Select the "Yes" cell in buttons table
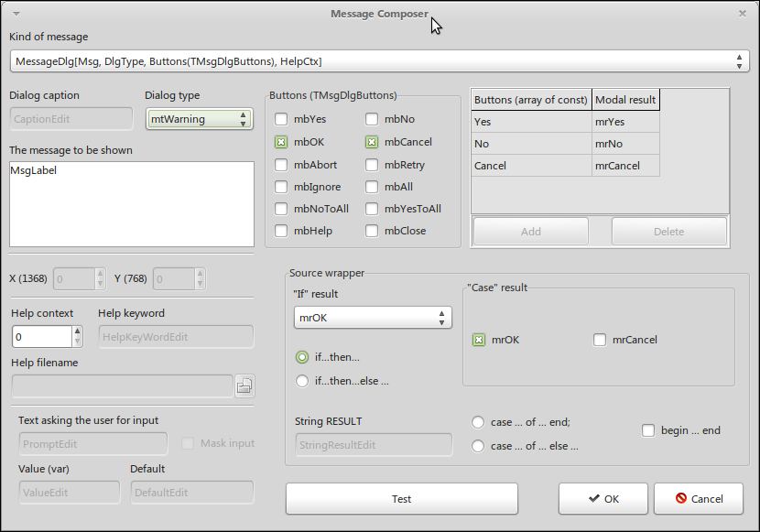 tap(531, 122)
